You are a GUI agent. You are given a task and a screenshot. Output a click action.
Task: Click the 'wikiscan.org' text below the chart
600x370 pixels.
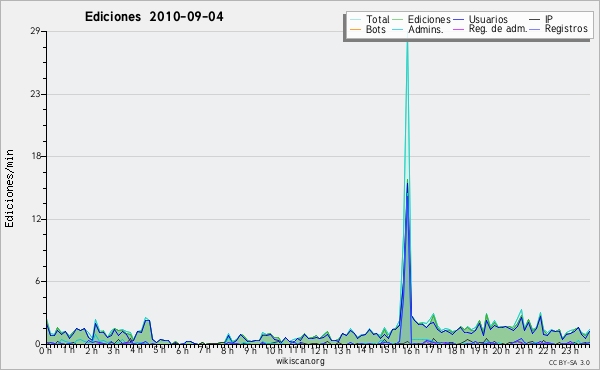pos(300,361)
